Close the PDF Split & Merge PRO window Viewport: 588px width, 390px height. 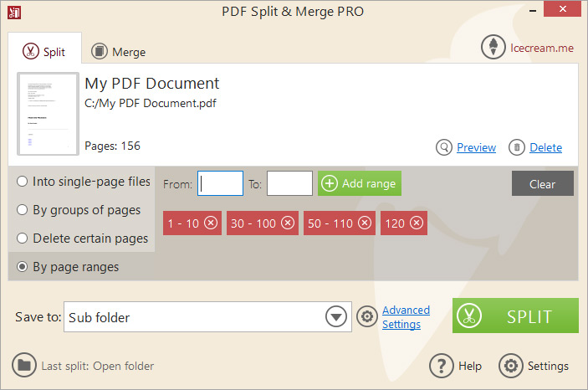click(x=563, y=9)
